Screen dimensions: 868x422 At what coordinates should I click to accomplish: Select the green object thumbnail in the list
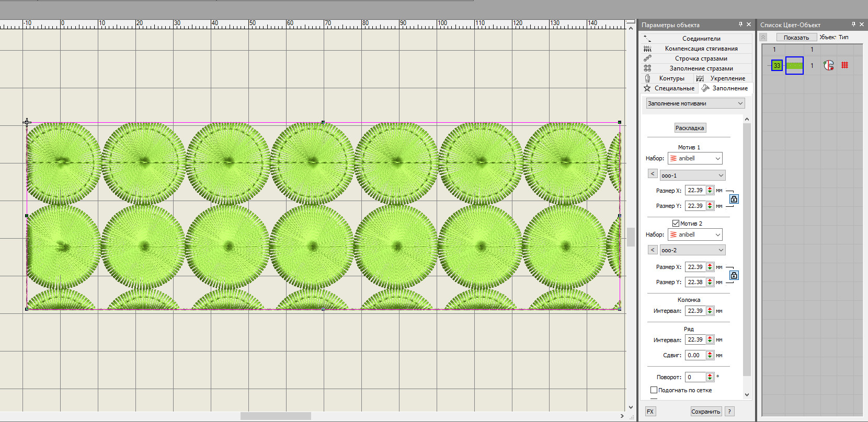click(794, 65)
